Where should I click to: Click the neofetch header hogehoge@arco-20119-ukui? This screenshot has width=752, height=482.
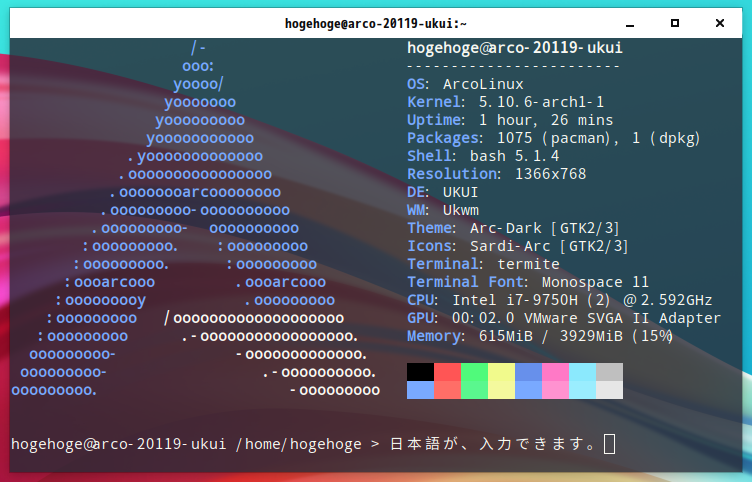515,47
